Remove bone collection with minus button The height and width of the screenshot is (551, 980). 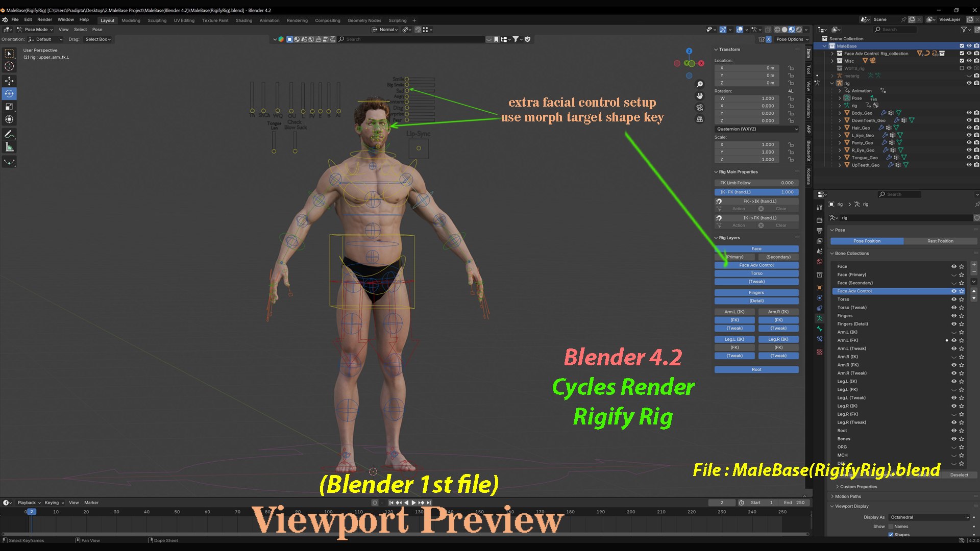point(973,272)
